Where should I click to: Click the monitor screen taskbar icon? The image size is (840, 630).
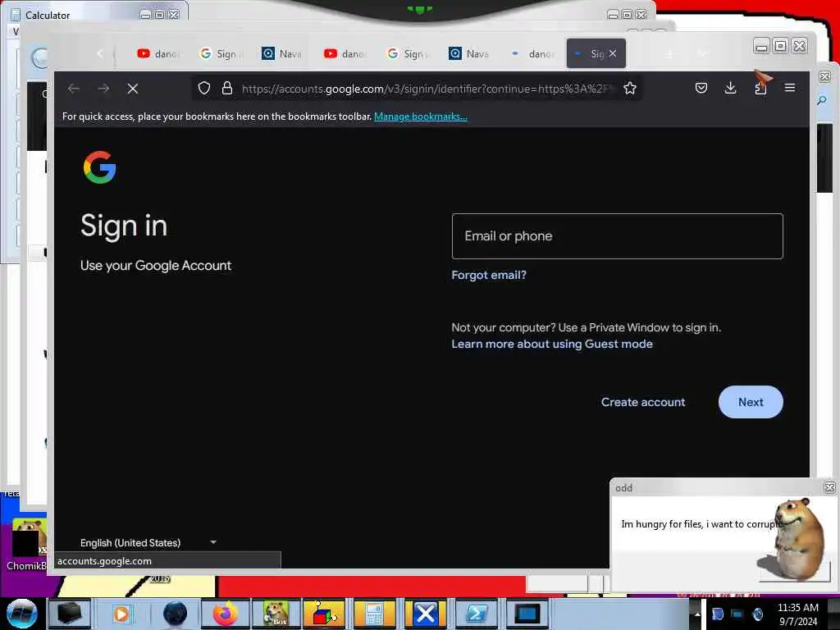point(527,614)
